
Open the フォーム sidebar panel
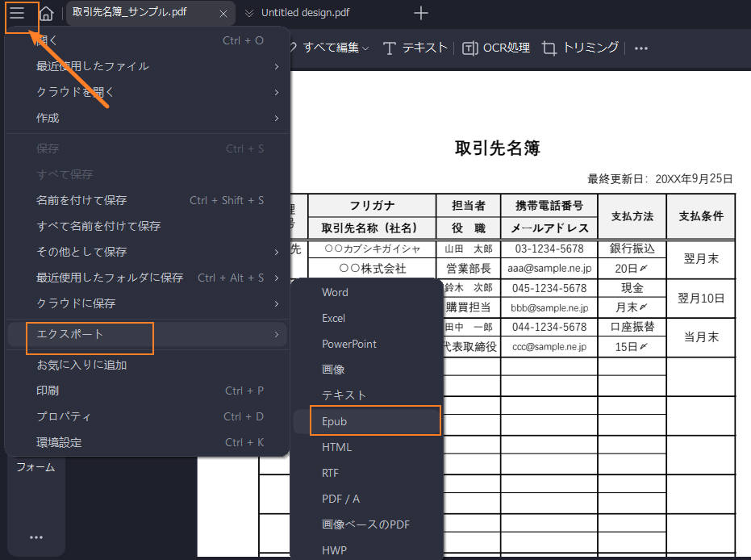click(x=35, y=466)
